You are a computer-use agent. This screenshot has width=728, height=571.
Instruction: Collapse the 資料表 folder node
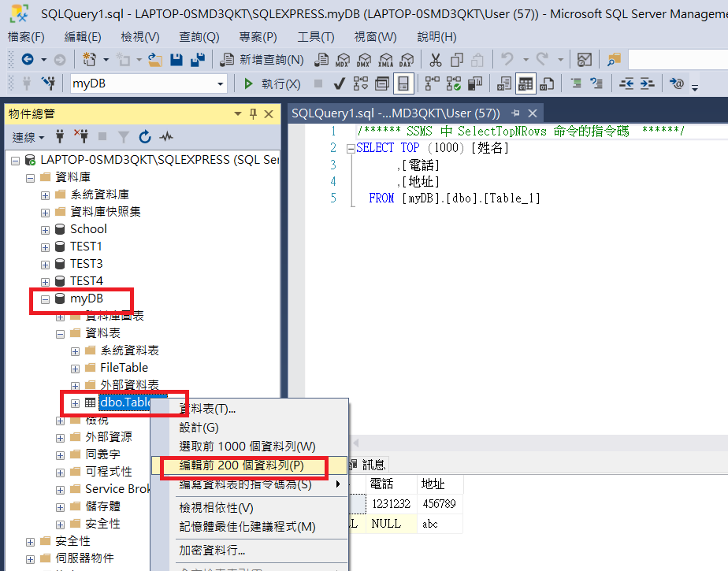[x=61, y=334]
